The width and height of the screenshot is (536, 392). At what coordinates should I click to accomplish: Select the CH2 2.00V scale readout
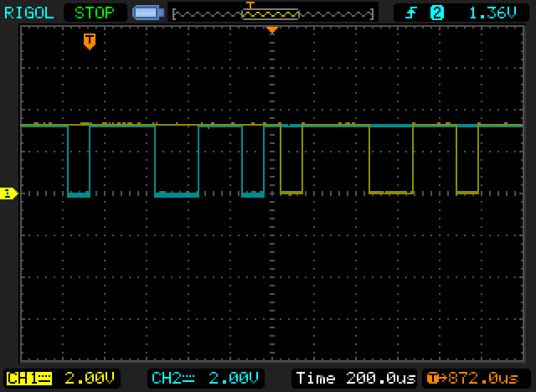click(x=234, y=379)
